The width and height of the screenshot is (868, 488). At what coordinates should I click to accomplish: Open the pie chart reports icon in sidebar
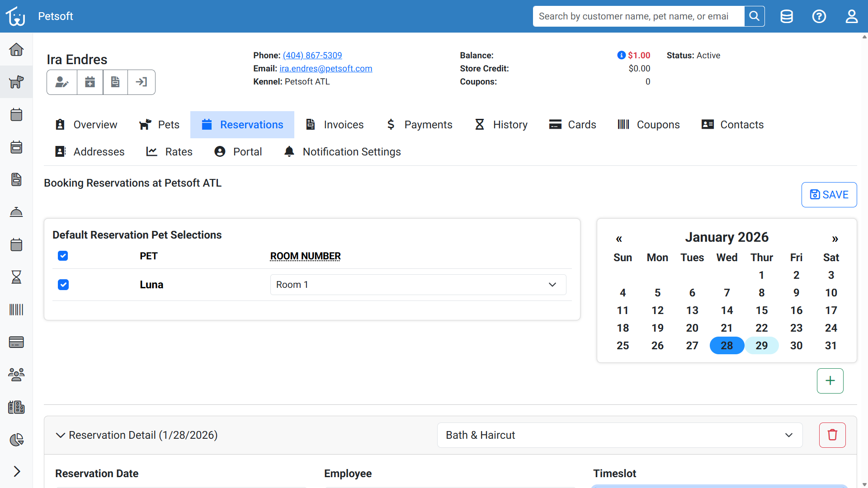[16, 439]
